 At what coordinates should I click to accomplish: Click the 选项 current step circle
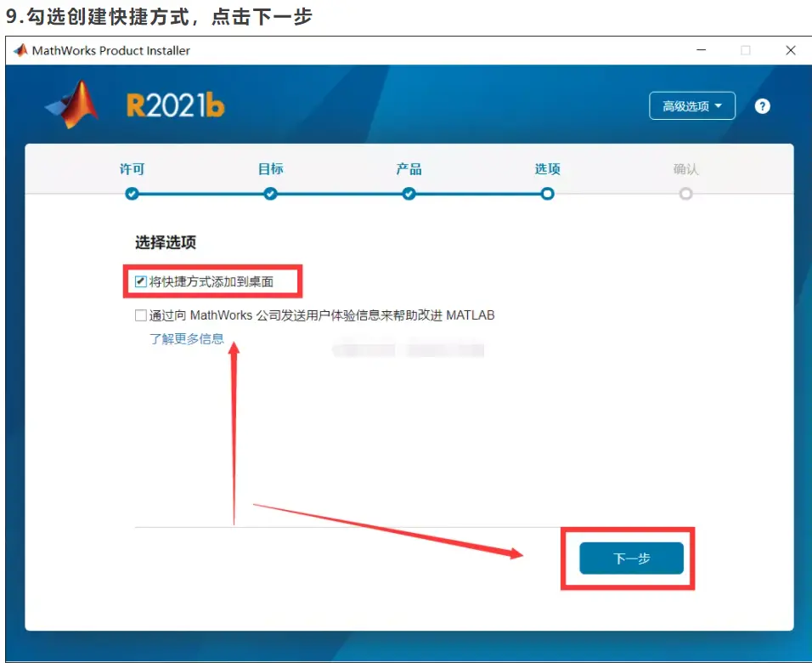click(547, 194)
